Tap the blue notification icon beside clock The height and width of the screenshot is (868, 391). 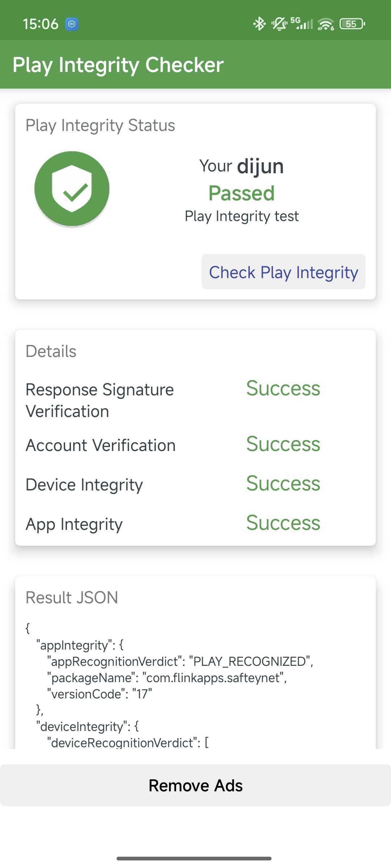point(72,24)
